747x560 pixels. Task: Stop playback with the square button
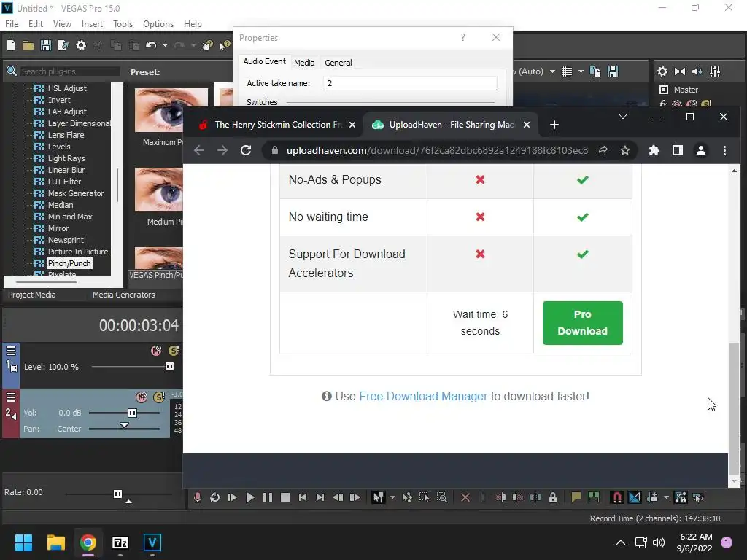tap(285, 497)
